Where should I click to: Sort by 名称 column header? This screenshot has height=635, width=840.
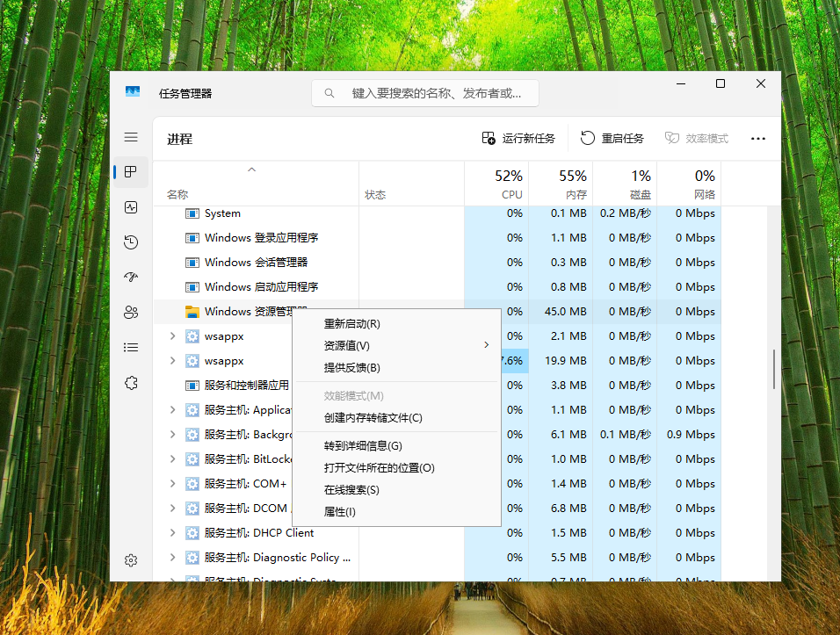click(x=256, y=184)
